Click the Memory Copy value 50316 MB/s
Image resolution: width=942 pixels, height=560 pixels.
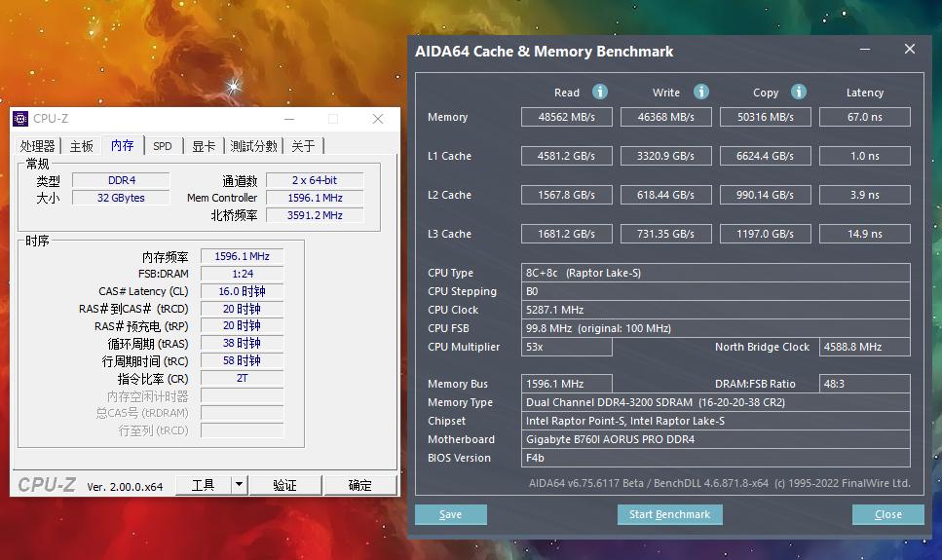tap(766, 117)
